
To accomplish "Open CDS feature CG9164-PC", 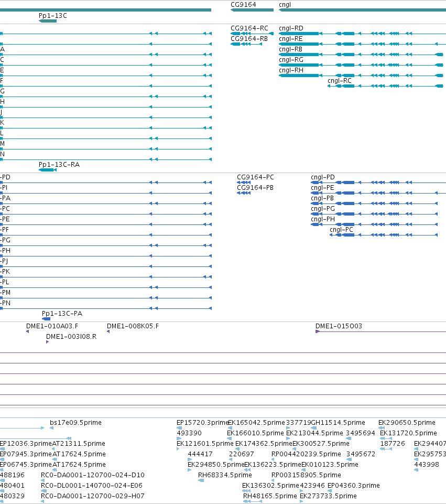I will 255,177.
